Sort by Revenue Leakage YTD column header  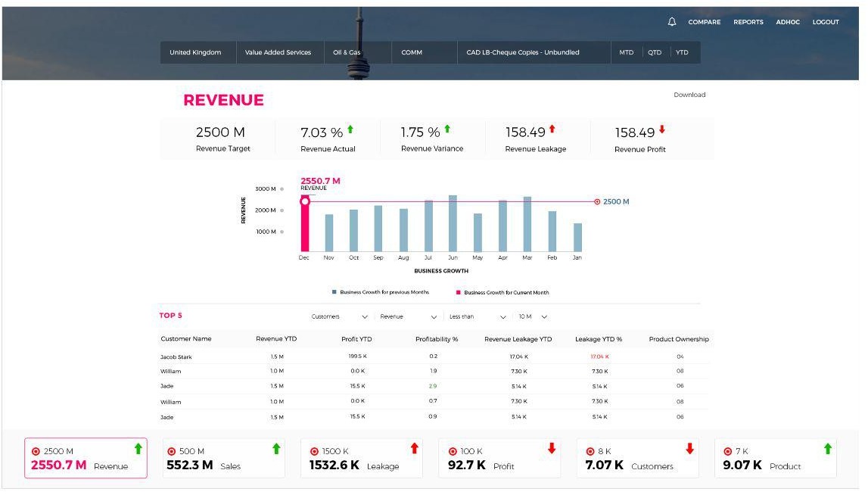pos(518,339)
